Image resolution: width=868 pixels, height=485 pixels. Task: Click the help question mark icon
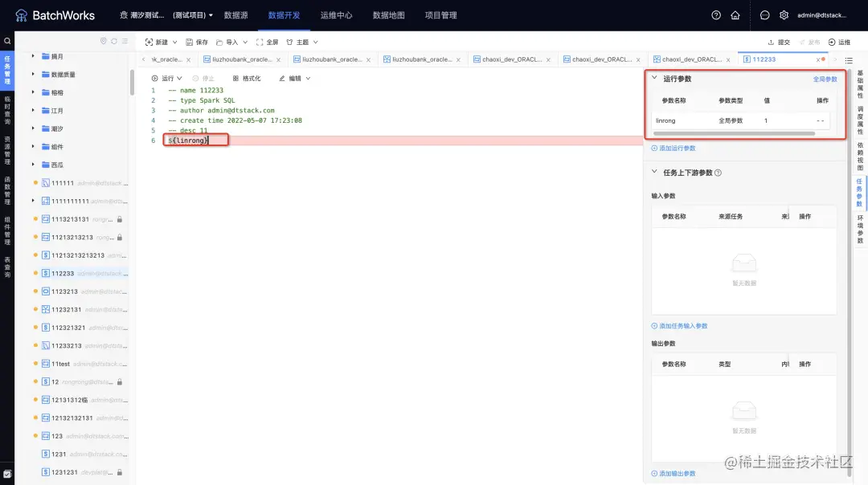click(716, 15)
